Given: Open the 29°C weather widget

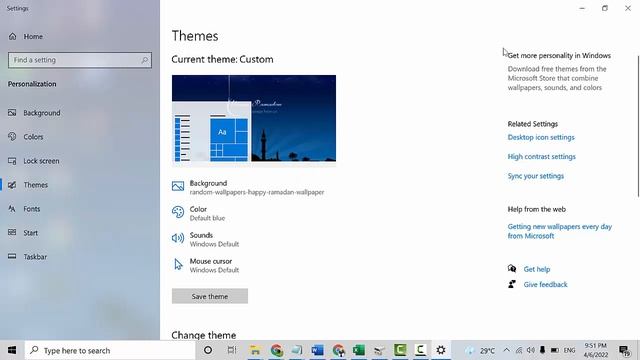Looking at the screenshot, I should 480,351.
